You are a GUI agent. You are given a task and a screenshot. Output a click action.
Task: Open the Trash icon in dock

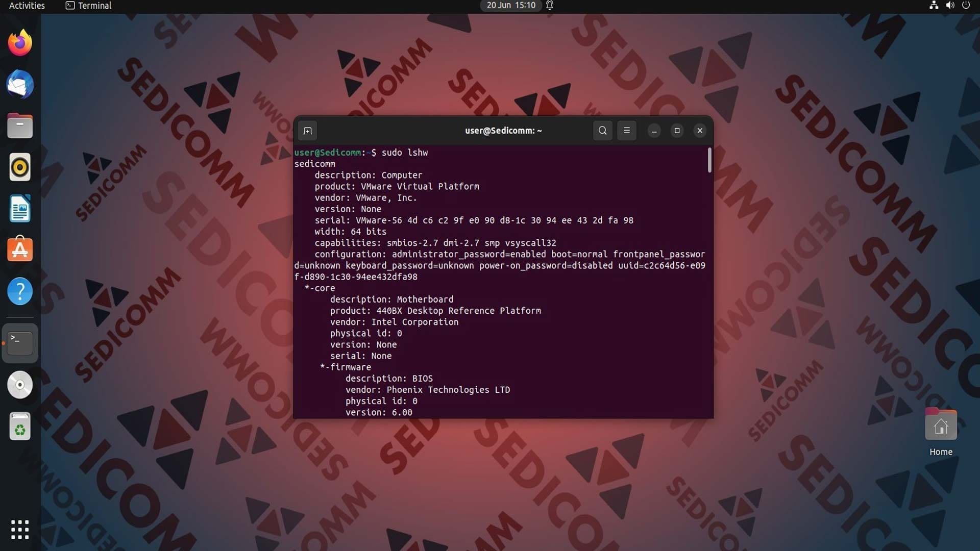point(20,427)
